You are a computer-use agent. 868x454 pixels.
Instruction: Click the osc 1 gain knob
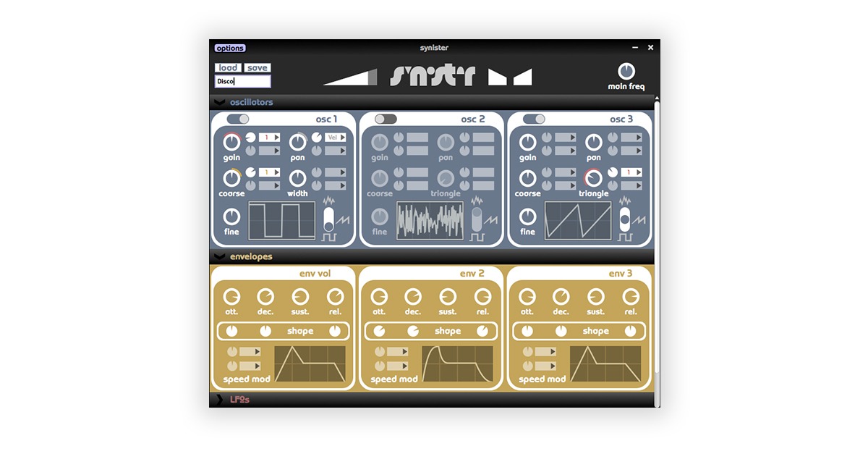[x=231, y=142]
